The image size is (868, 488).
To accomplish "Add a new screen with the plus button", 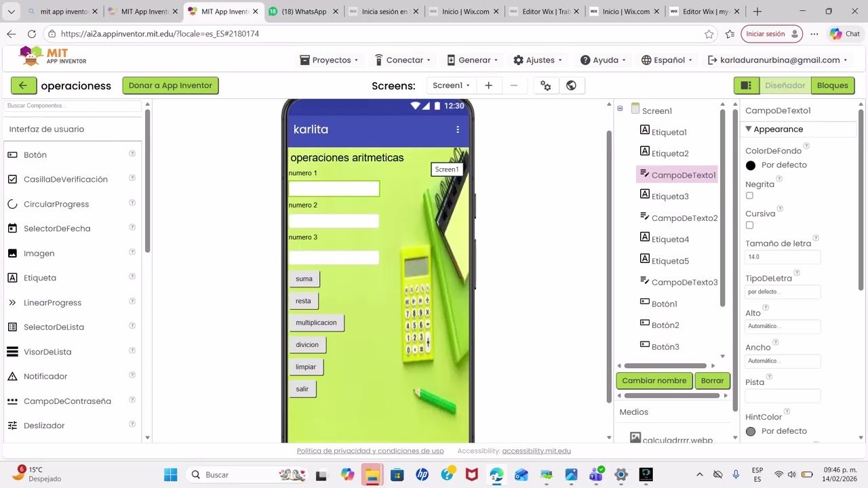I will pyautogui.click(x=488, y=85).
